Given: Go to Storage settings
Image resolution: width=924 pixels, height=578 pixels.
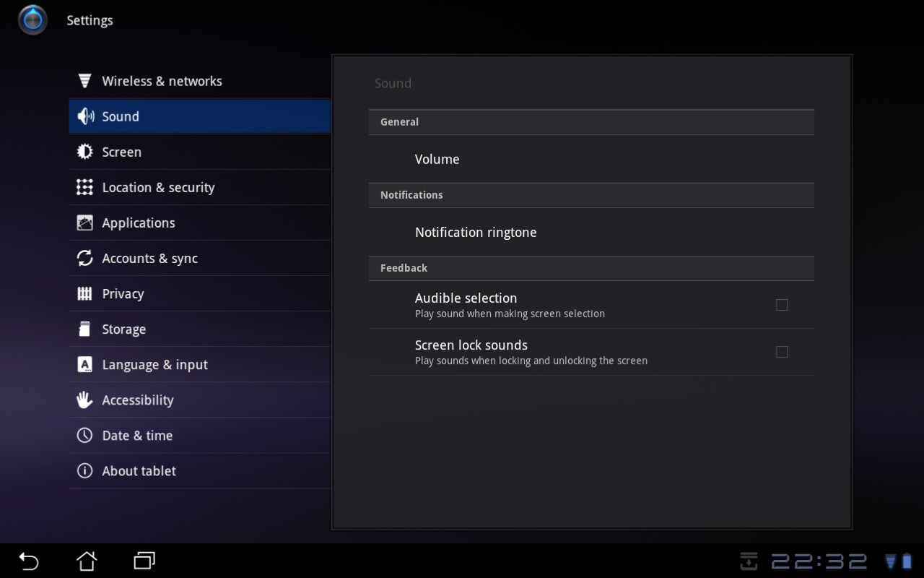Looking at the screenshot, I should click(x=123, y=329).
